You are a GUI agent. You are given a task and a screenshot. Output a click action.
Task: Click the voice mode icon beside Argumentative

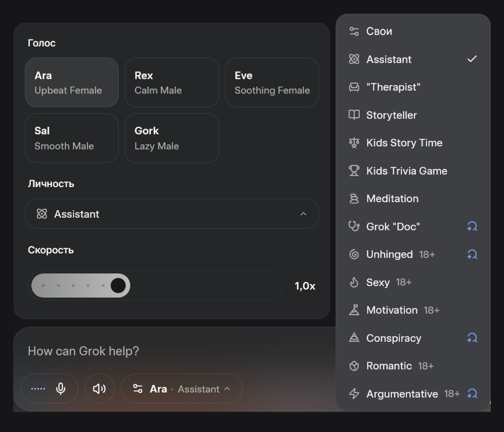[472, 394]
